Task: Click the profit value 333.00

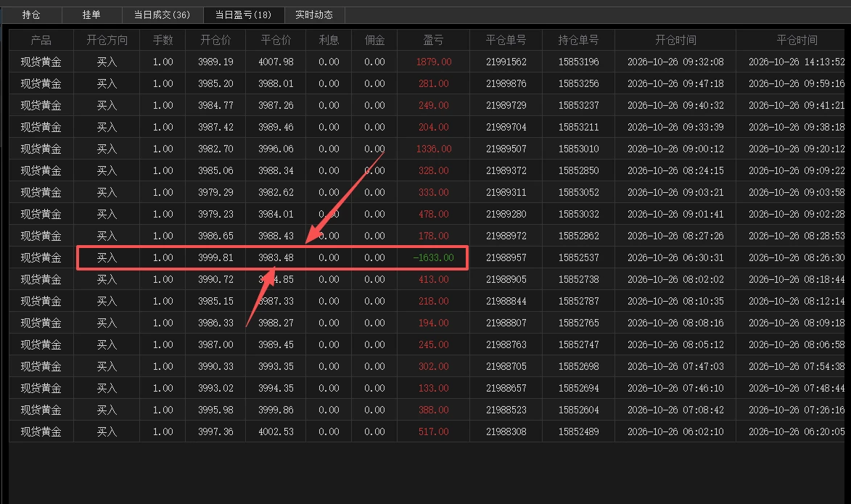Action: pyautogui.click(x=434, y=192)
